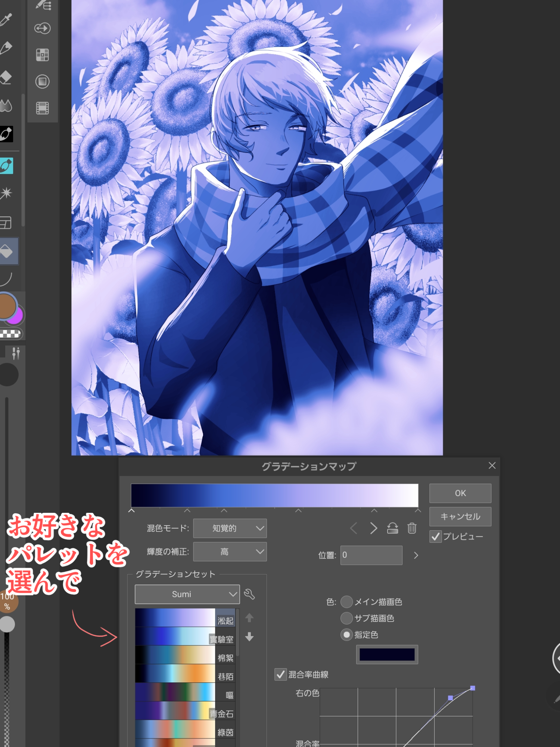
Task: Click the dark navy 指定色 color swatch
Action: point(387,654)
